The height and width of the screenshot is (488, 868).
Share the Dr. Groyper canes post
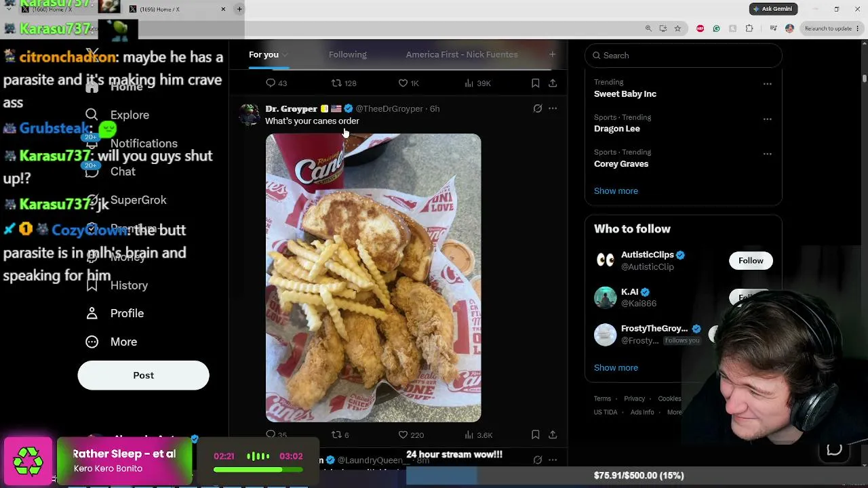(x=553, y=434)
